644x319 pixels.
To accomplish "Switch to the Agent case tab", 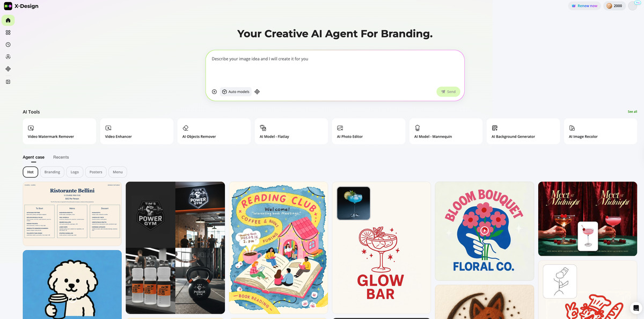I will (x=33, y=157).
